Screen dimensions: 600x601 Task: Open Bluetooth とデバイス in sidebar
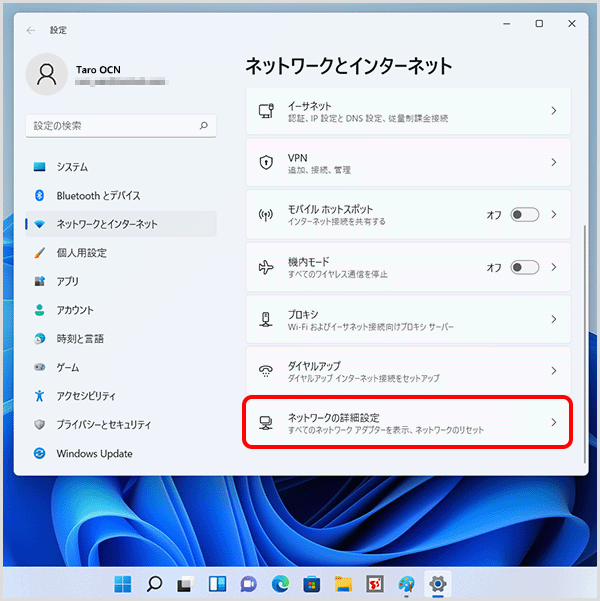98,196
